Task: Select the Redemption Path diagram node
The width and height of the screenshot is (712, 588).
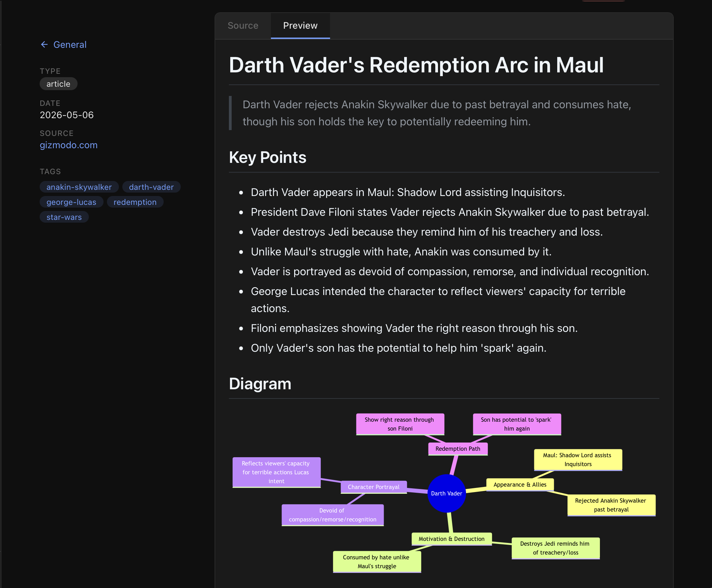Action: [458, 449]
